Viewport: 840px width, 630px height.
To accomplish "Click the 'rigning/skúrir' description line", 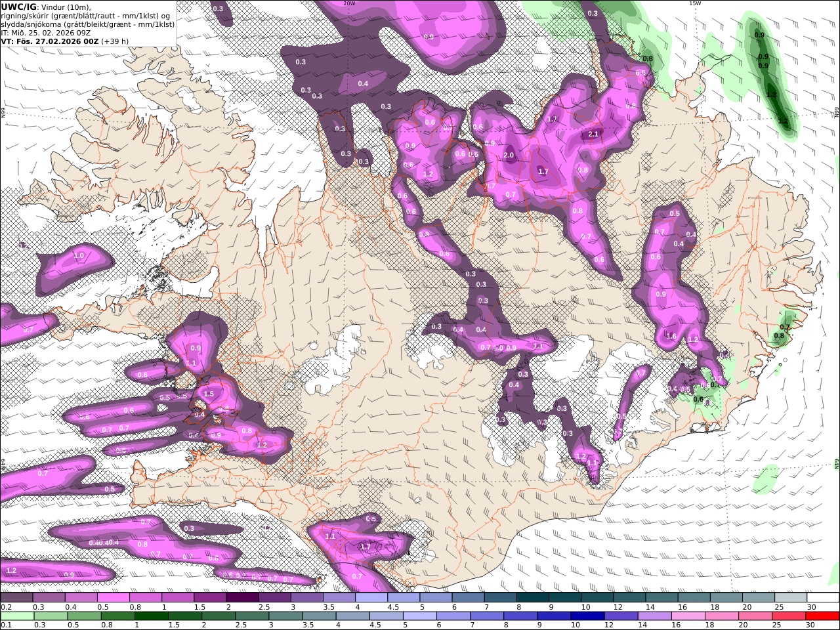I will pyautogui.click(x=87, y=16).
